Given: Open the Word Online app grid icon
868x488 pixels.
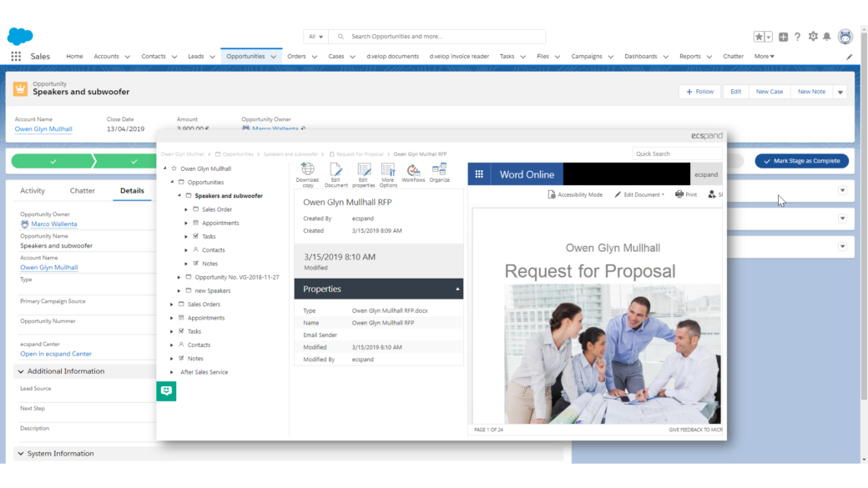Looking at the screenshot, I should tap(479, 174).
